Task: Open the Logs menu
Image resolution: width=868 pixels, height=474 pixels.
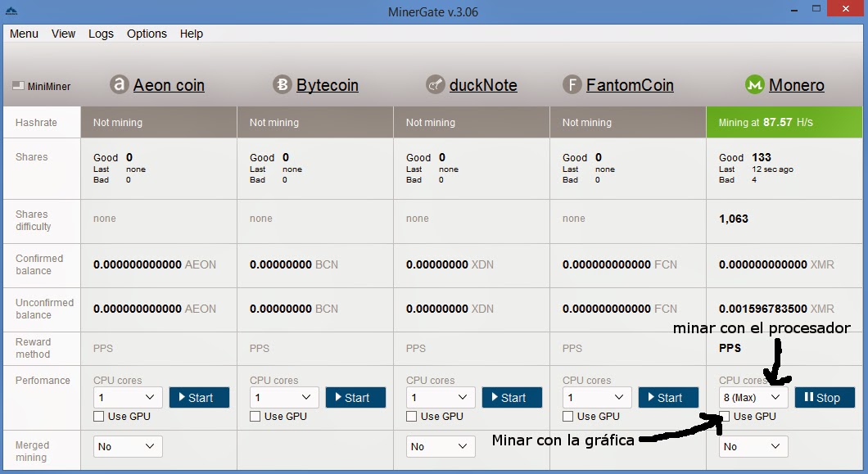Action: 101,34
